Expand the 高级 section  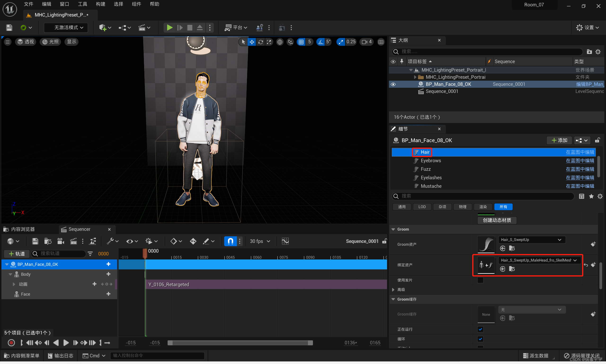tap(393, 290)
